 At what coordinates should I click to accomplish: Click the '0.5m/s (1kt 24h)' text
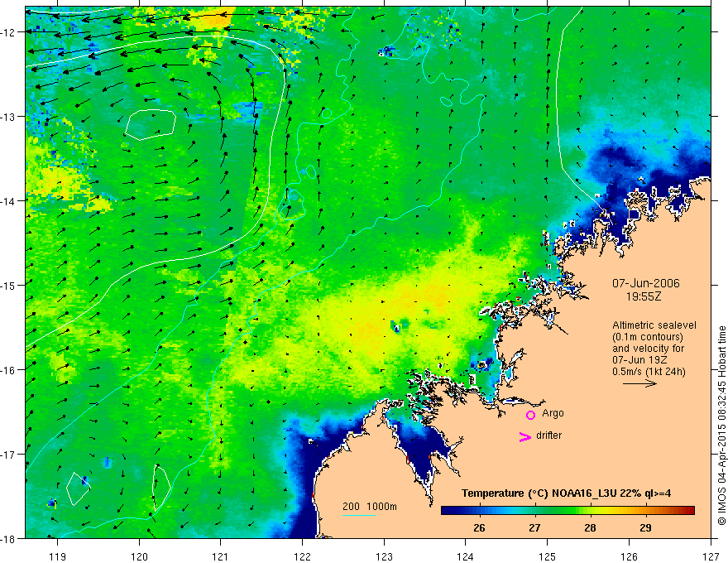[x=649, y=372]
